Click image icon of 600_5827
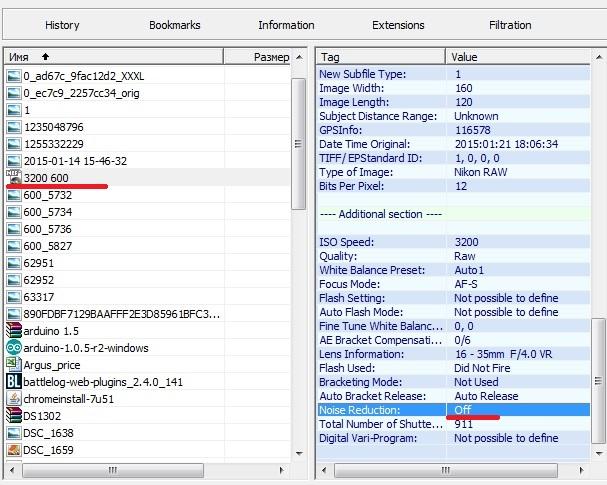The image size is (607, 485). [x=14, y=246]
